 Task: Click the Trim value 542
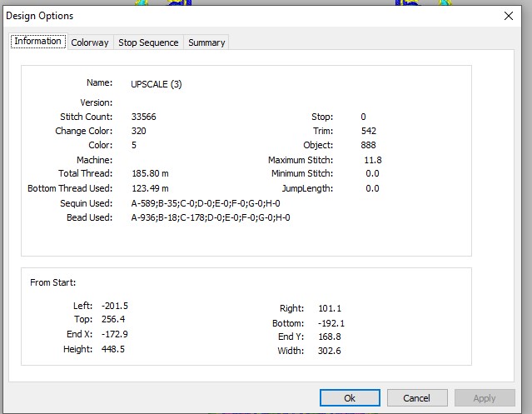(369, 131)
